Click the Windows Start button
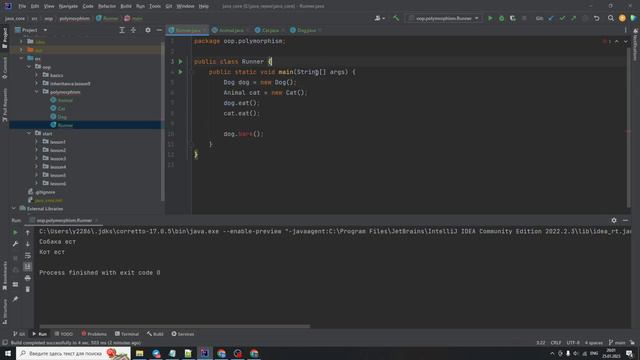 (8, 353)
